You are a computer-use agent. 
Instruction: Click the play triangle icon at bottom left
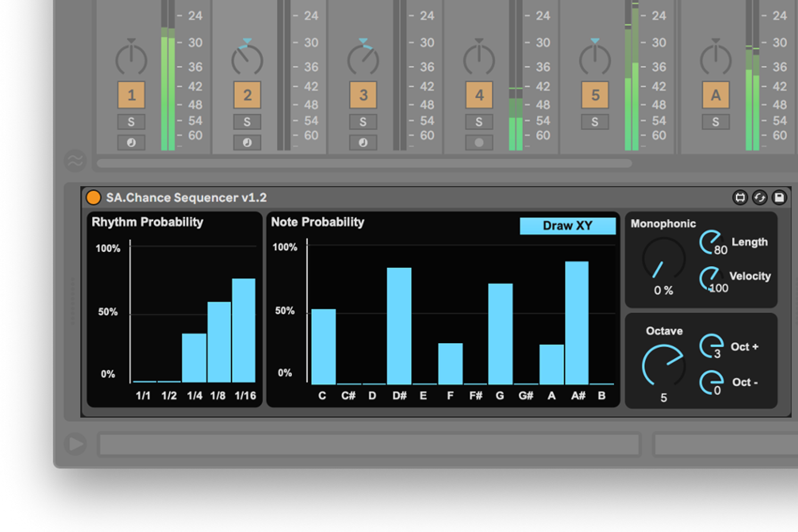[x=76, y=444]
